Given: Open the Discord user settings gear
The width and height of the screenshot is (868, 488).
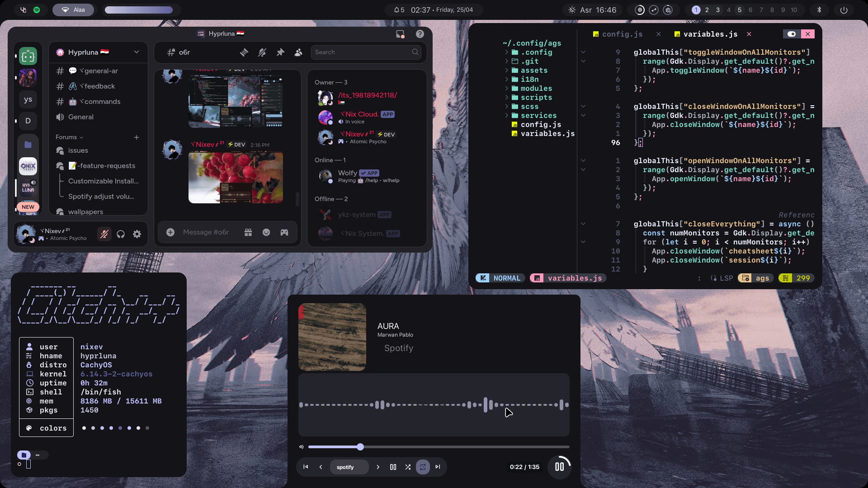Looking at the screenshot, I should (137, 234).
